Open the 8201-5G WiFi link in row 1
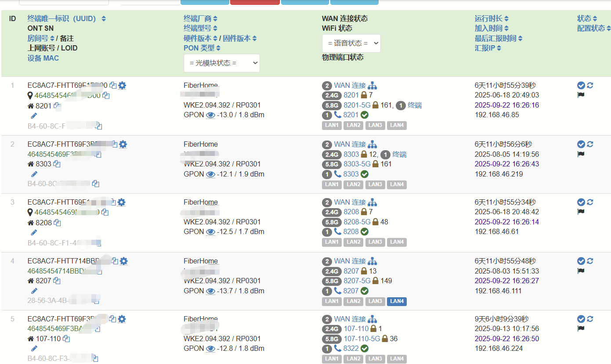611x364 pixels. coord(357,105)
